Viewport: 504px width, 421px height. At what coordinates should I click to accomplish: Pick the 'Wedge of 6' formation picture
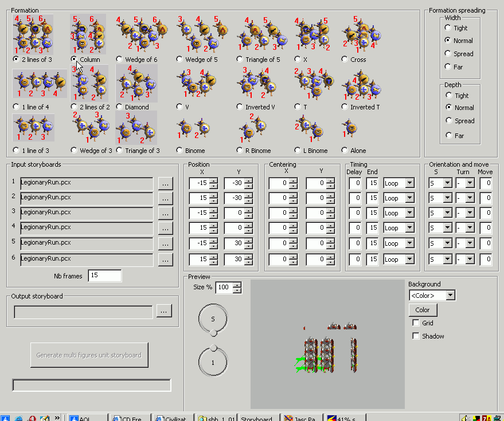coord(142,34)
